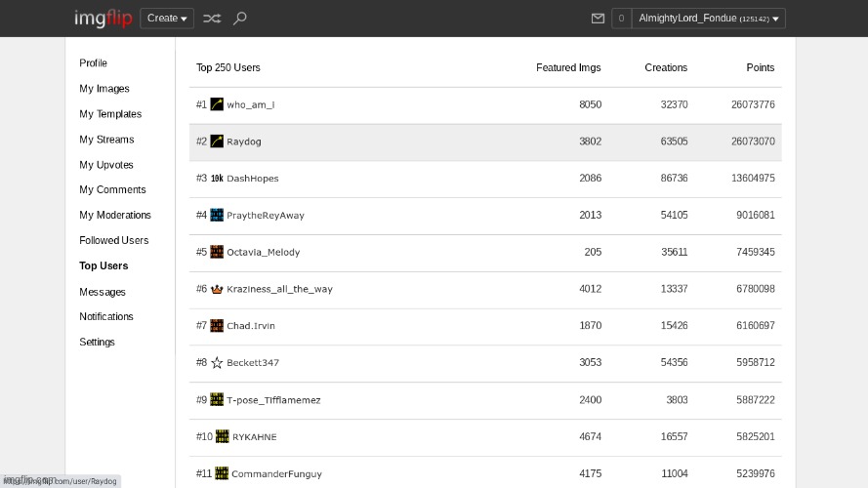The image size is (868, 488).
Task: Click the rank icon next to Raydog
Action: tap(217, 142)
